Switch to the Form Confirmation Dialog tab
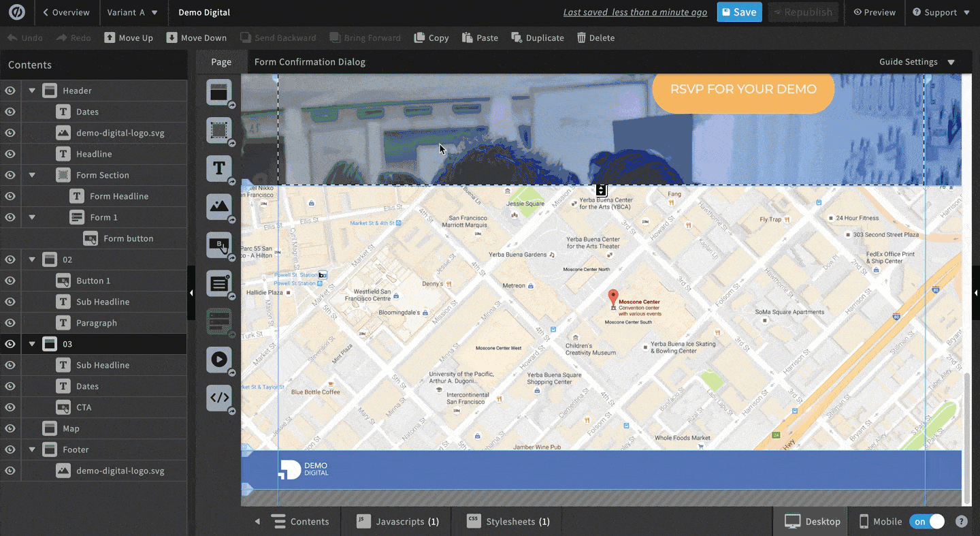 pyautogui.click(x=310, y=62)
